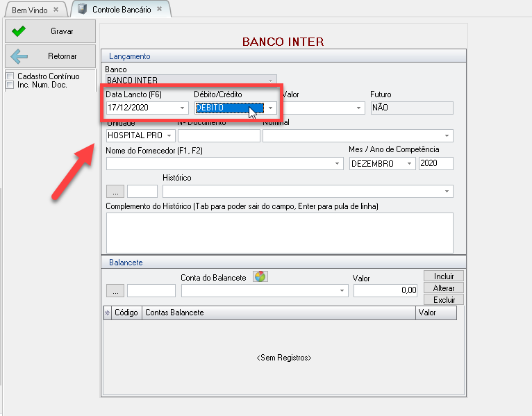Expand the Débito/Crédito dropdown
The width and height of the screenshot is (532, 416).
[270, 108]
